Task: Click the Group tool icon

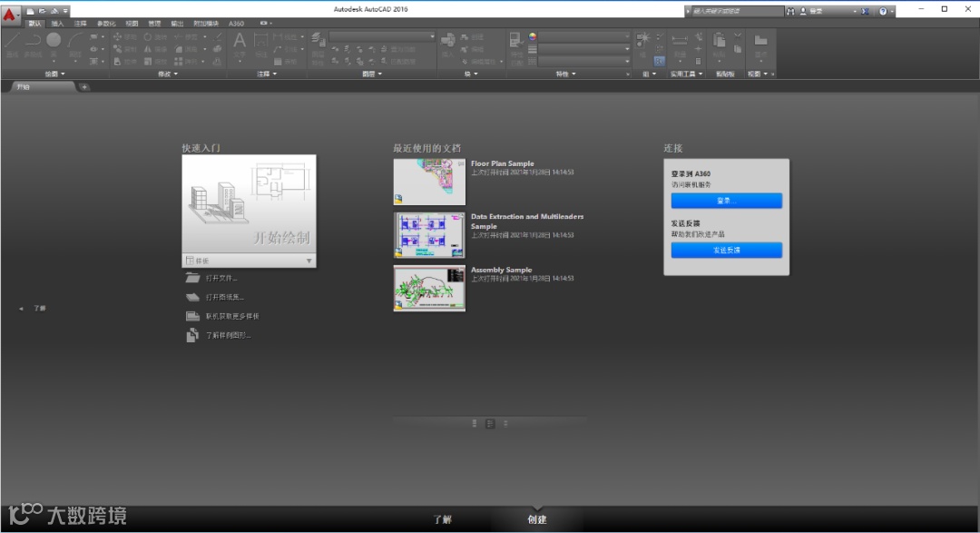Action: (643, 40)
